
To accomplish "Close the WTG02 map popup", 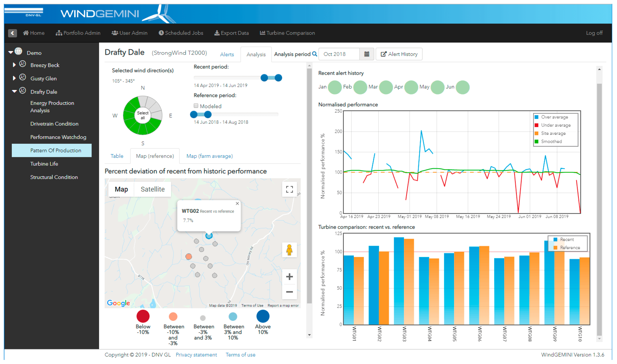I will point(237,204).
